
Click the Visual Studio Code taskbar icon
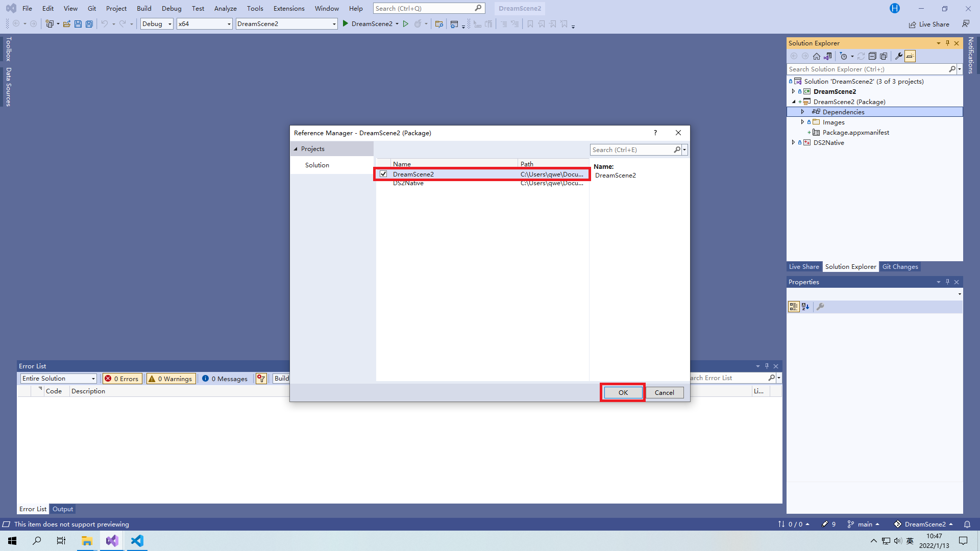click(x=137, y=541)
